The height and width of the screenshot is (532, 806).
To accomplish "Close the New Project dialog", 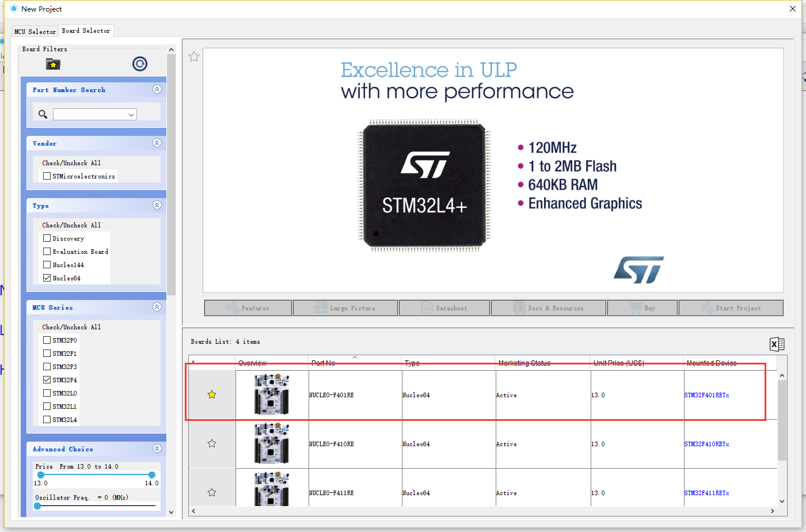I will coord(793,9).
